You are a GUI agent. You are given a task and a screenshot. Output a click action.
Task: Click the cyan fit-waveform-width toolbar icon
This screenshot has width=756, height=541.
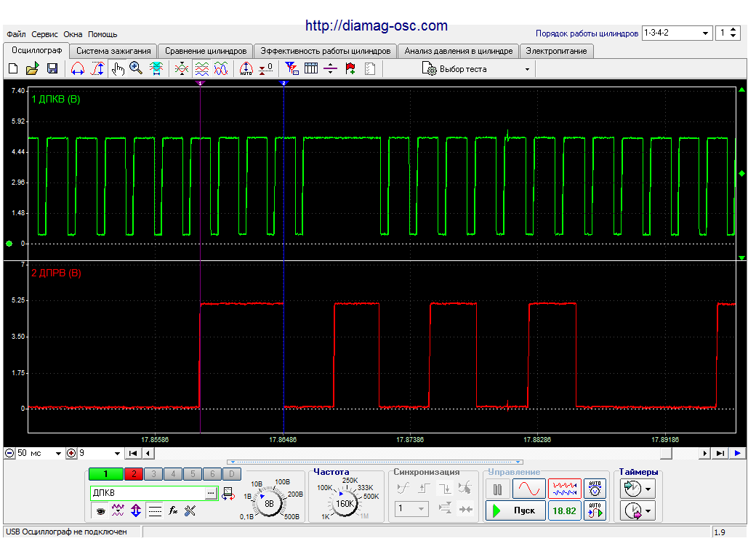point(156,69)
